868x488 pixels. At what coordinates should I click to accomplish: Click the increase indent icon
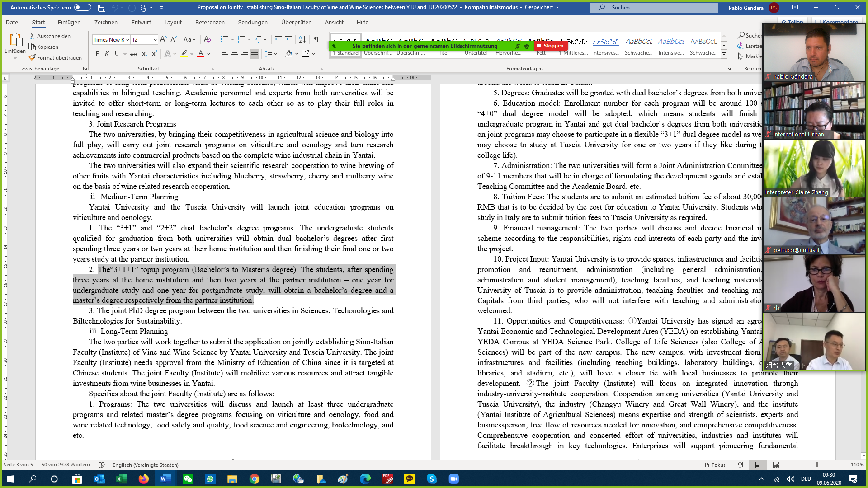pyautogui.click(x=288, y=39)
